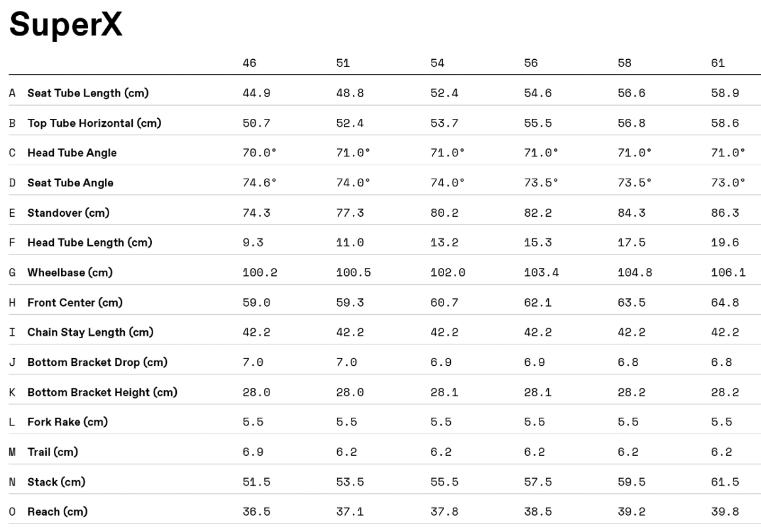Click the Seat Tube Angle for size 46
This screenshot has height=532, width=761.
click(260, 183)
